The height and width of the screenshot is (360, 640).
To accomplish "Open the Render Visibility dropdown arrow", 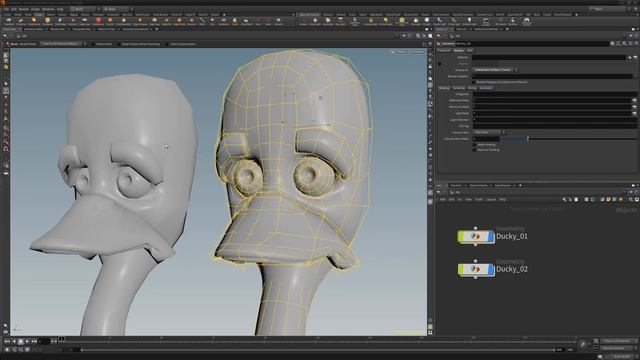I will (x=636, y=76).
